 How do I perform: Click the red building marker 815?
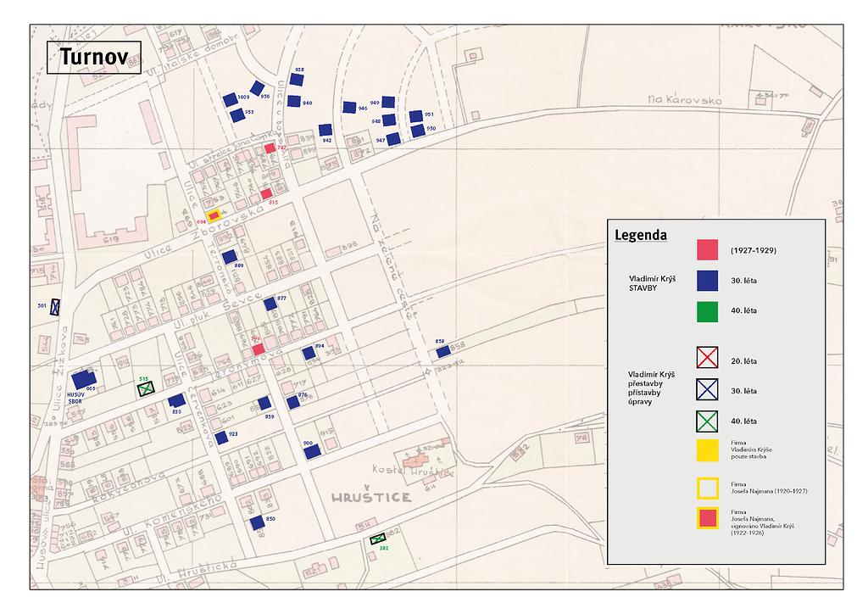point(266,193)
